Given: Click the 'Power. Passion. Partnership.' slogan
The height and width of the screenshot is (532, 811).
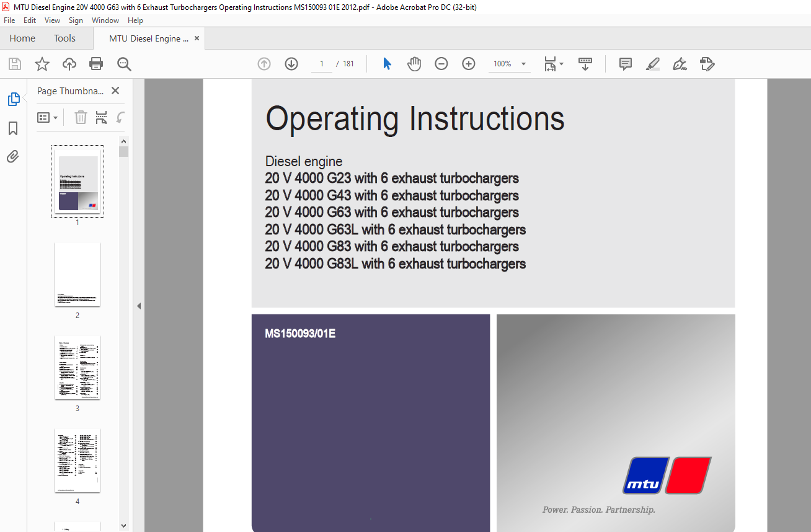Looking at the screenshot, I should coord(598,510).
